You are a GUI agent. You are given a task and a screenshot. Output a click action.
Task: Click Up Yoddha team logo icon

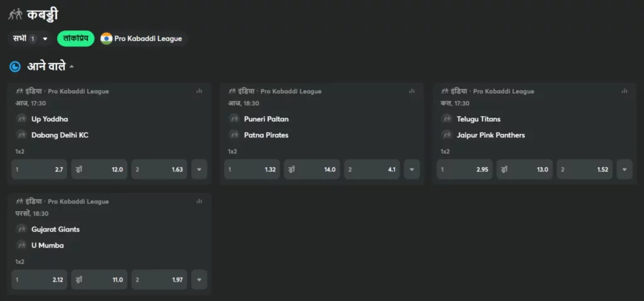click(x=22, y=119)
